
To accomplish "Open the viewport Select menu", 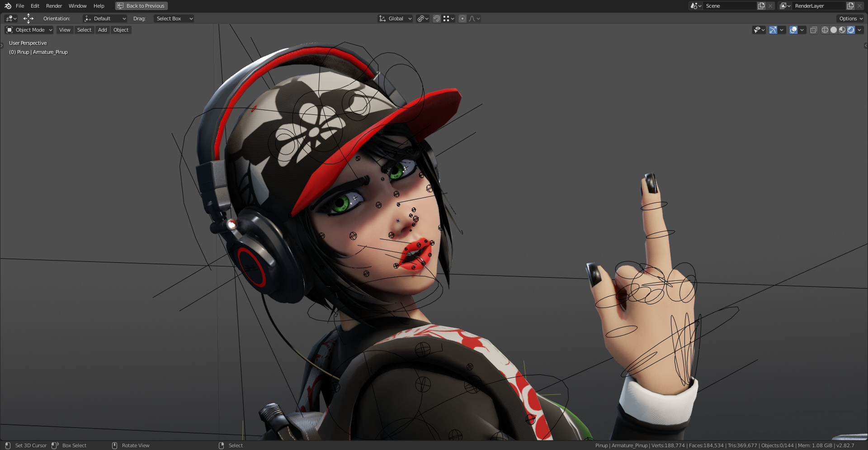I will click(84, 30).
